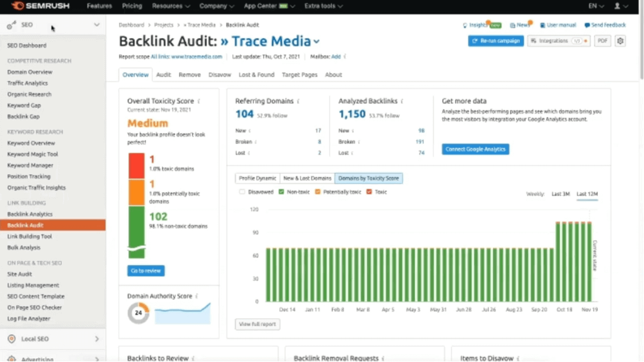Open the Trace Media project dropdown arrow
Image resolution: width=644 pixels, height=362 pixels.
coord(316,42)
